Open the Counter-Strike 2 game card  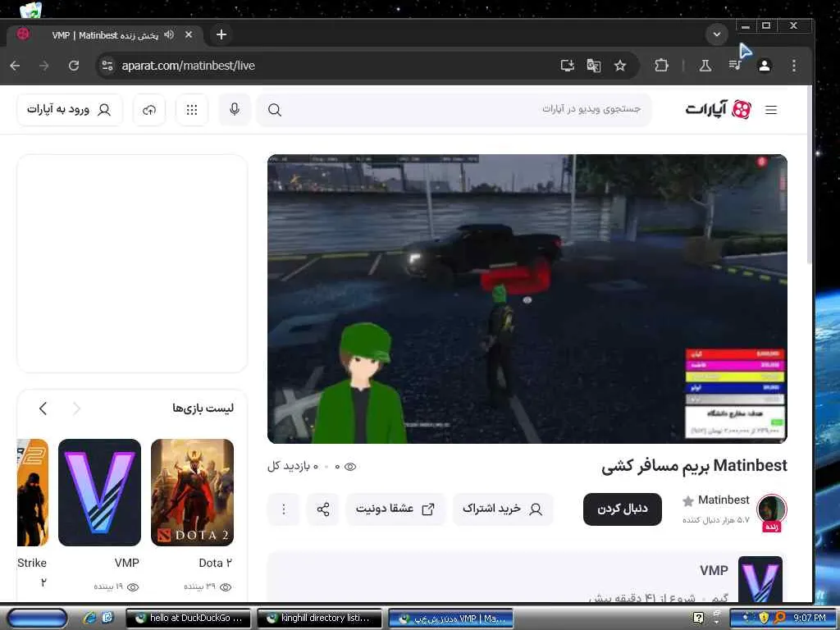point(33,492)
